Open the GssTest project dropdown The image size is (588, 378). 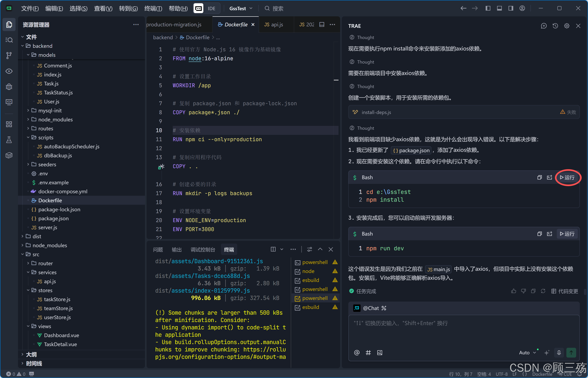241,8
